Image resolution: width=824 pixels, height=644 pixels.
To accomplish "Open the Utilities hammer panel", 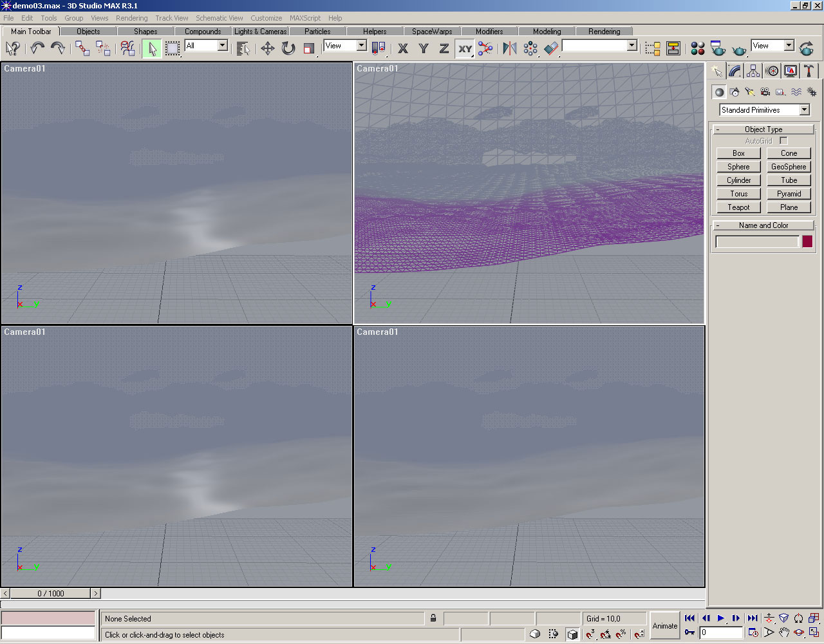I will [x=809, y=71].
